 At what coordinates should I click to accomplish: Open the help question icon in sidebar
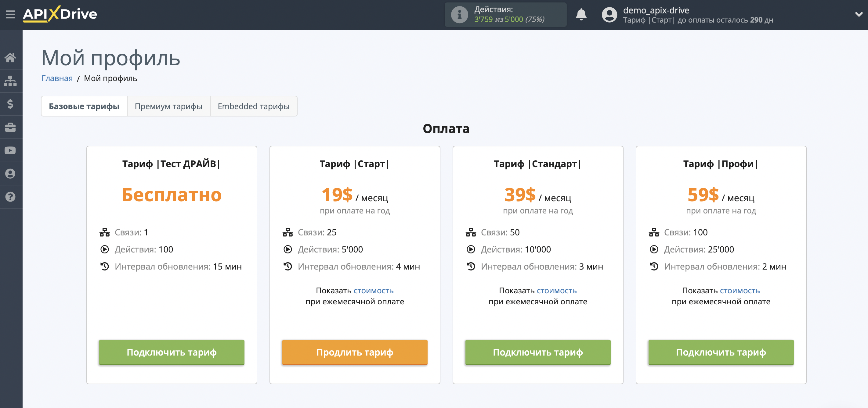click(10, 197)
